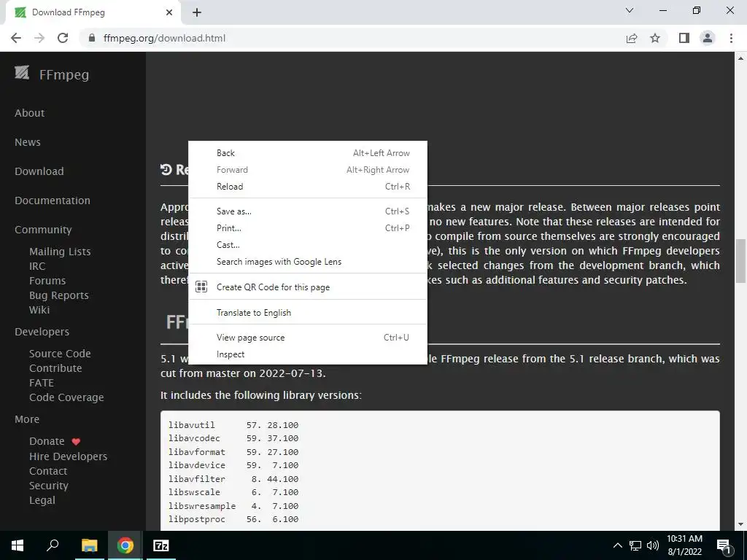Click the page scrollbar down arrow
Image resolution: width=747 pixels, height=560 pixels.
coord(741,525)
